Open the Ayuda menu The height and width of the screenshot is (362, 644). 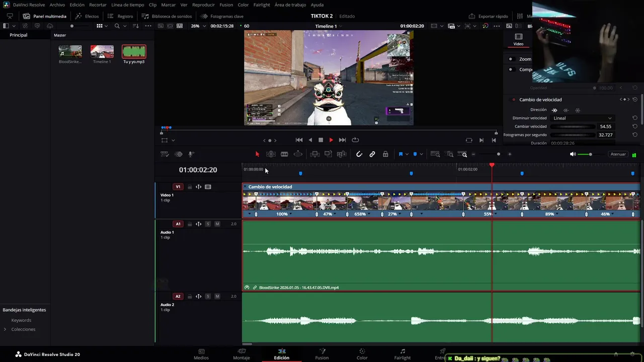317,5
